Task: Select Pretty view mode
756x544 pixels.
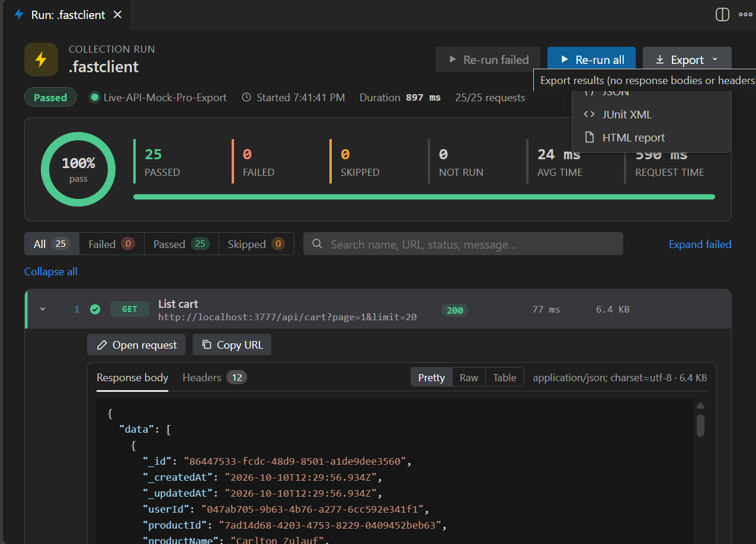Action: [431, 378]
